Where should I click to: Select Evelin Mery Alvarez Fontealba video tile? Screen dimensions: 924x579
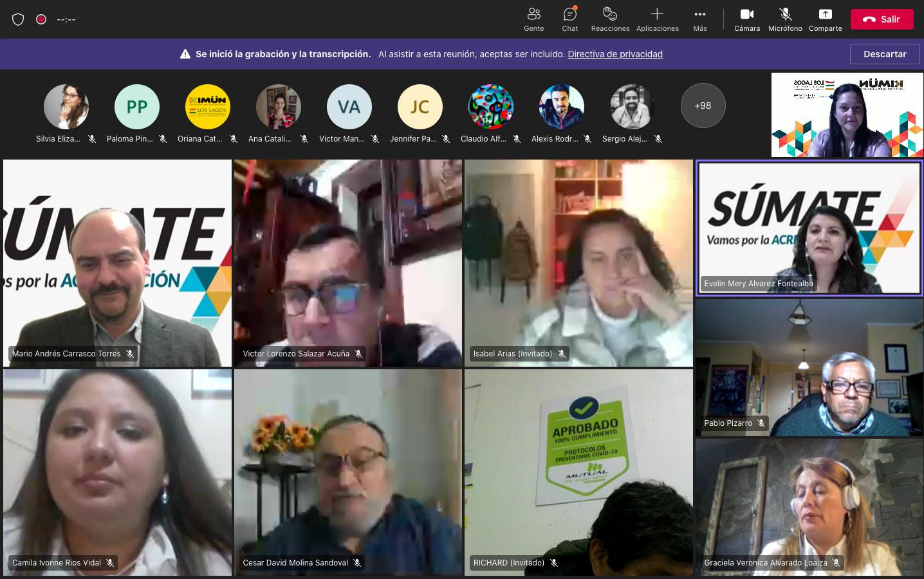[809, 228]
